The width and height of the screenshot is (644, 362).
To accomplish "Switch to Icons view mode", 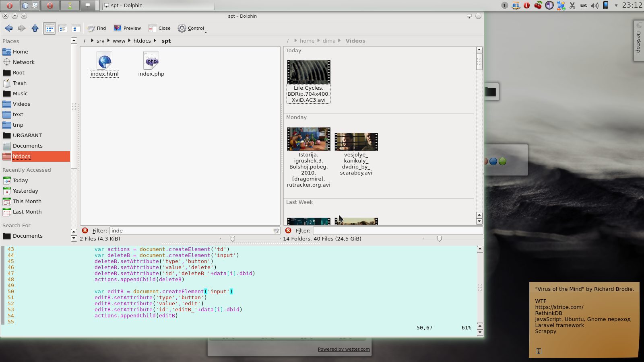I will point(50,29).
